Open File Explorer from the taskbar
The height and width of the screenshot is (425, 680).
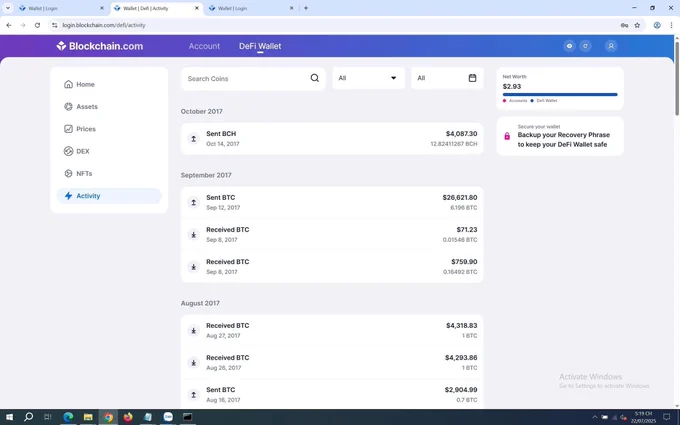click(88, 417)
